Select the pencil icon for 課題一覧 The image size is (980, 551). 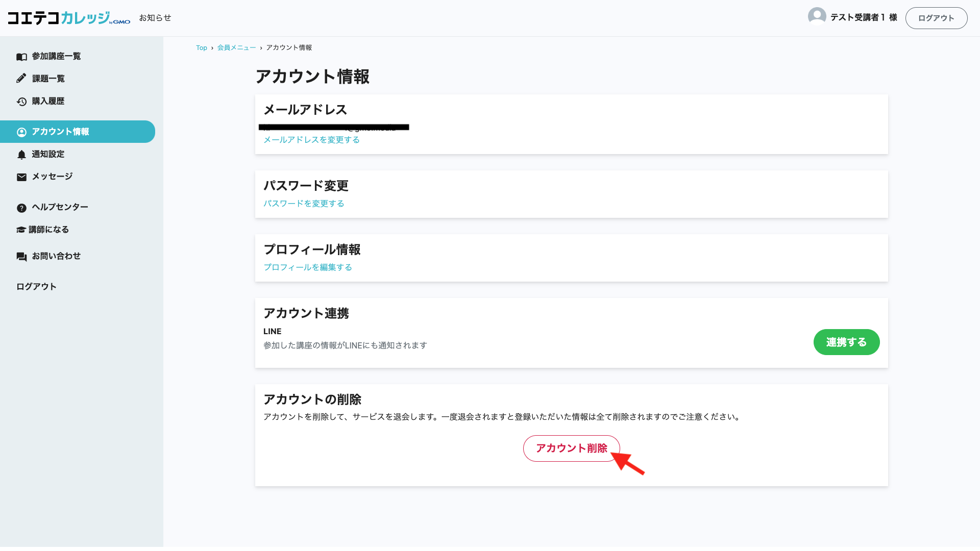[21, 78]
